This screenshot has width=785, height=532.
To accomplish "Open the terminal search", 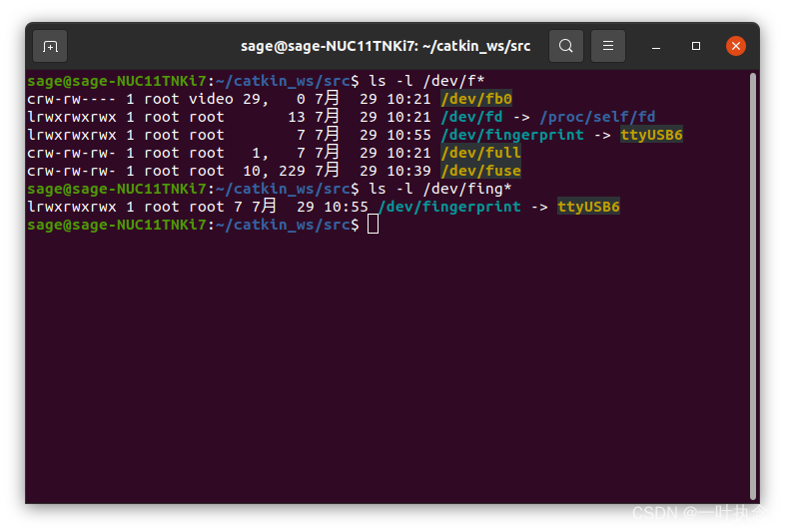I will (565, 46).
